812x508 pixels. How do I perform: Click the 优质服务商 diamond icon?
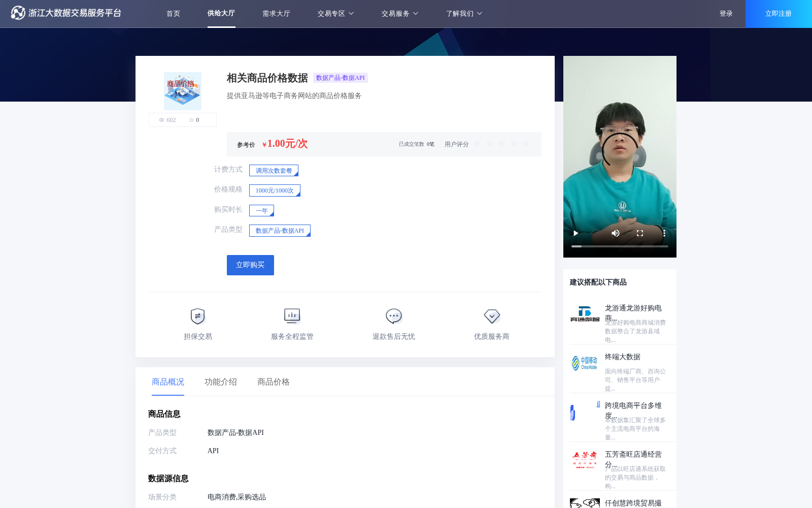[x=492, y=316]
